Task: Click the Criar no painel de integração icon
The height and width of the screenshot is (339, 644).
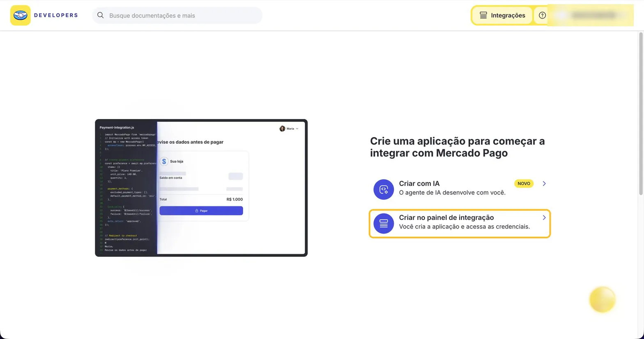Action: click(384, 223)
